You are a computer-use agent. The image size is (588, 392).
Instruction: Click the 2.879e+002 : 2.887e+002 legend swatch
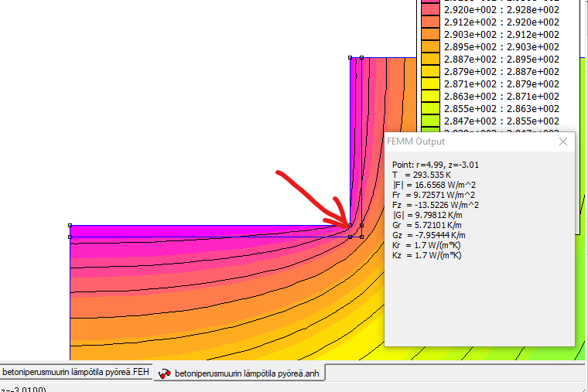pos(429,71)
